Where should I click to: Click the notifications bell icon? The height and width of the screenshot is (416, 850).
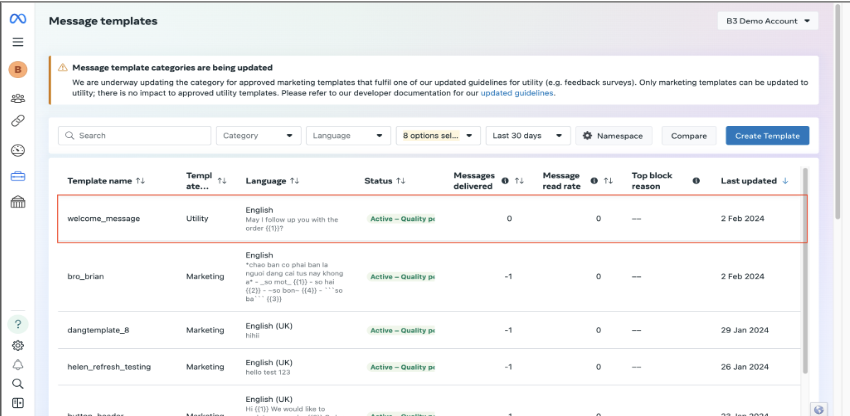[x=18, y=364]
